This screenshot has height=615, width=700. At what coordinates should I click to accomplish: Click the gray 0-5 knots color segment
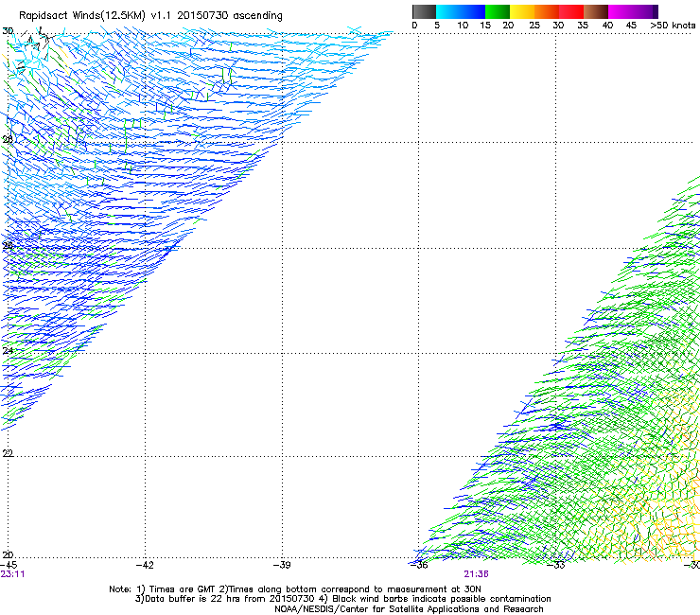coord(424,11)
